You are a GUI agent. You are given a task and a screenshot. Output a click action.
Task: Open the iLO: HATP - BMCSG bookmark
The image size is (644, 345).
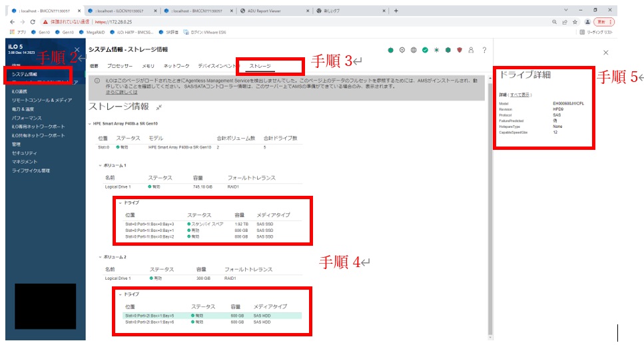131,32
